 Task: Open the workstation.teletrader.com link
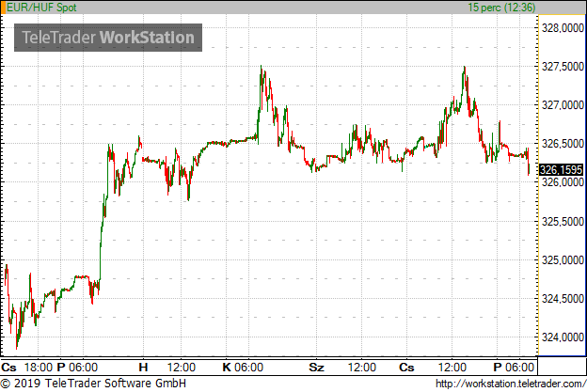point(511,384)
